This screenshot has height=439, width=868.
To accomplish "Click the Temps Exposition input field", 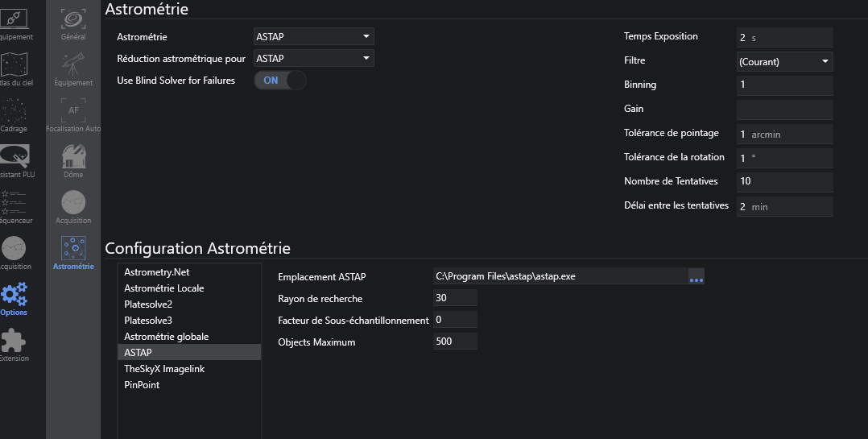I will pos(784,37).
